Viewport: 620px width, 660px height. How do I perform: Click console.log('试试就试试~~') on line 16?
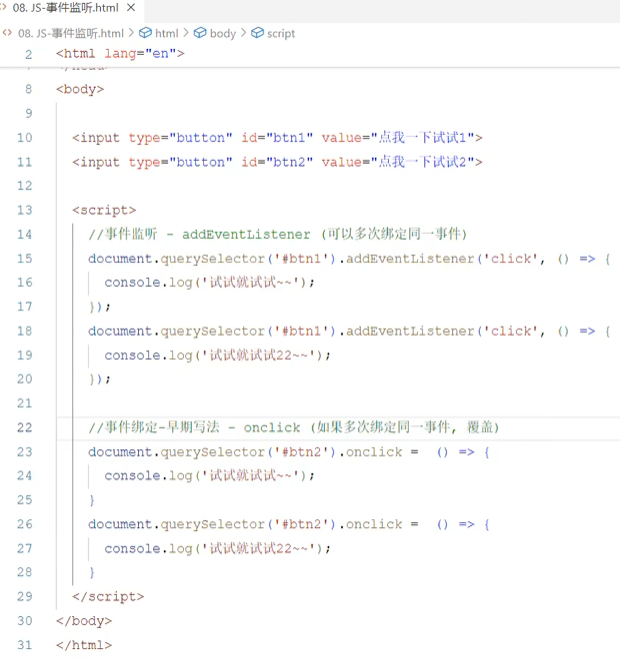coord(209,282)
